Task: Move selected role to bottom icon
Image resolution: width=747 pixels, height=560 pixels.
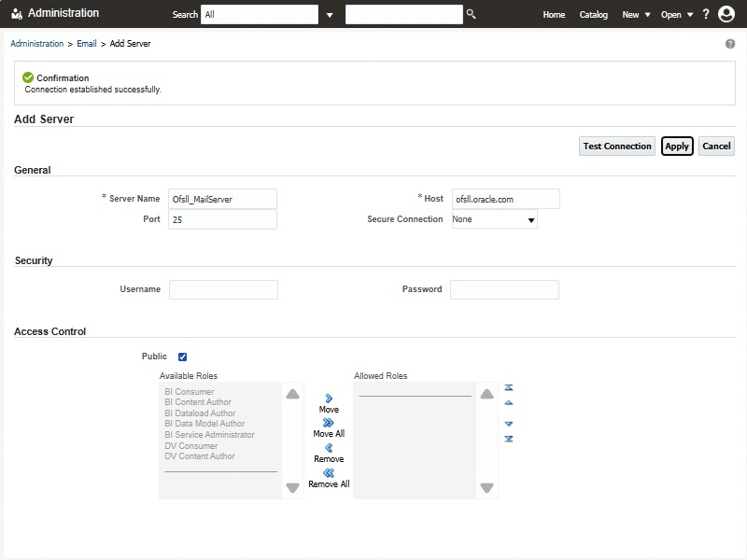Action: (509, 439)
